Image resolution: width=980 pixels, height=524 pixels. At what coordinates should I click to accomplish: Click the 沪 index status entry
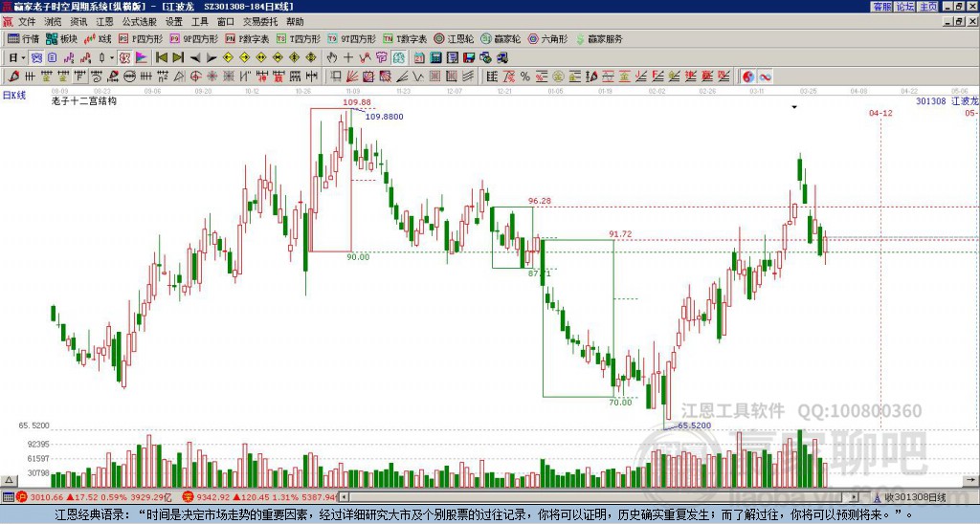pyautogui.click(x=95, y=498)
